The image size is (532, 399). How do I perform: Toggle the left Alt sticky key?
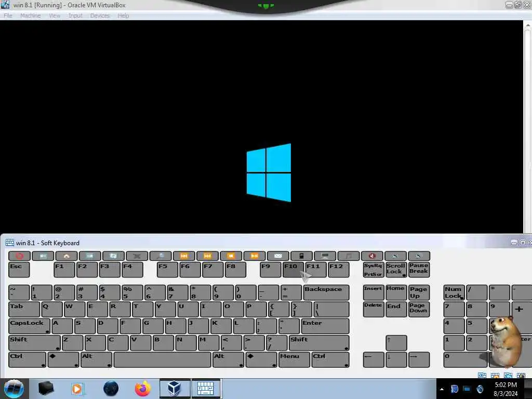click(x=96, y=360)
